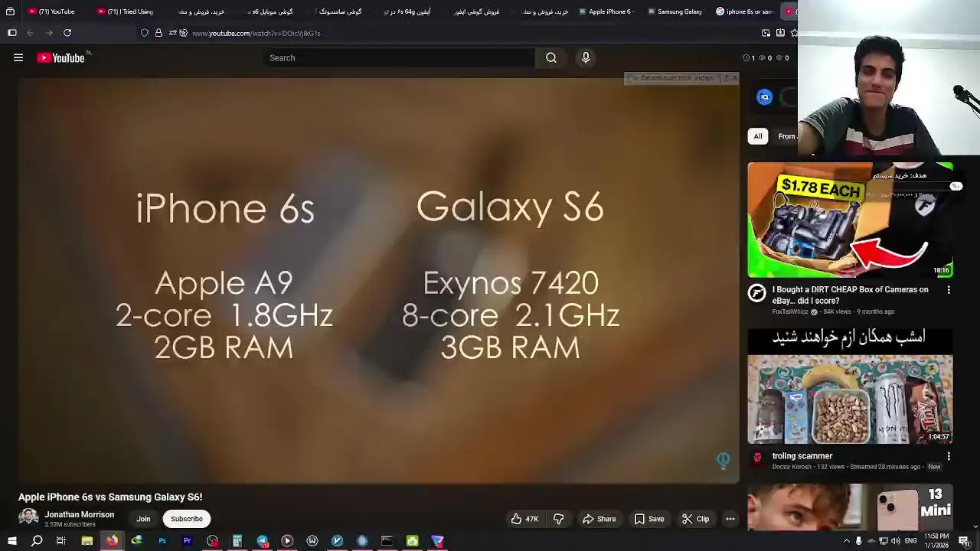Switch to the 'Apple iPhone 6' tab
Screen dimensions: 980x551
click(606, 11)
